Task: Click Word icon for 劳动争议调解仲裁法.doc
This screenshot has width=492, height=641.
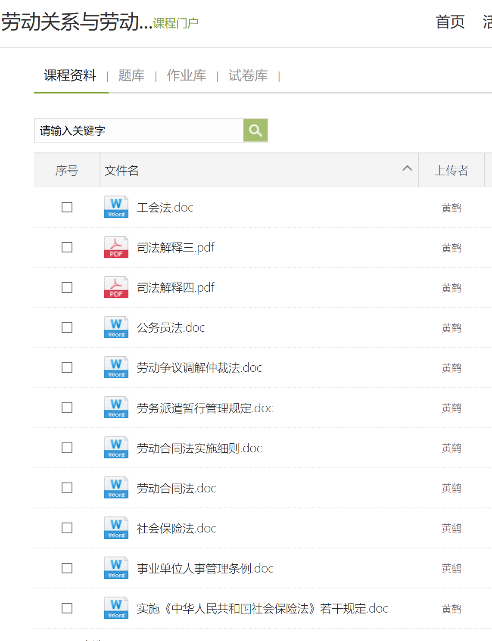Action: (x=116, y=367)
